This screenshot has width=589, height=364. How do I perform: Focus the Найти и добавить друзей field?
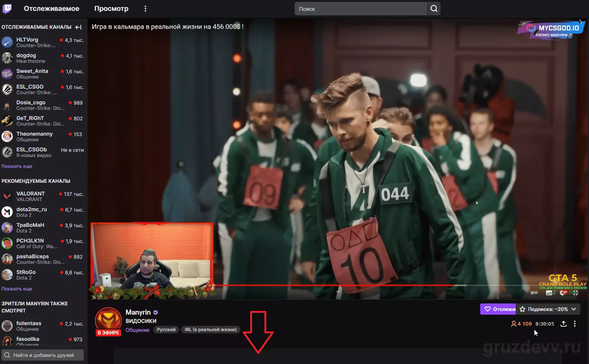click(43, 355)
